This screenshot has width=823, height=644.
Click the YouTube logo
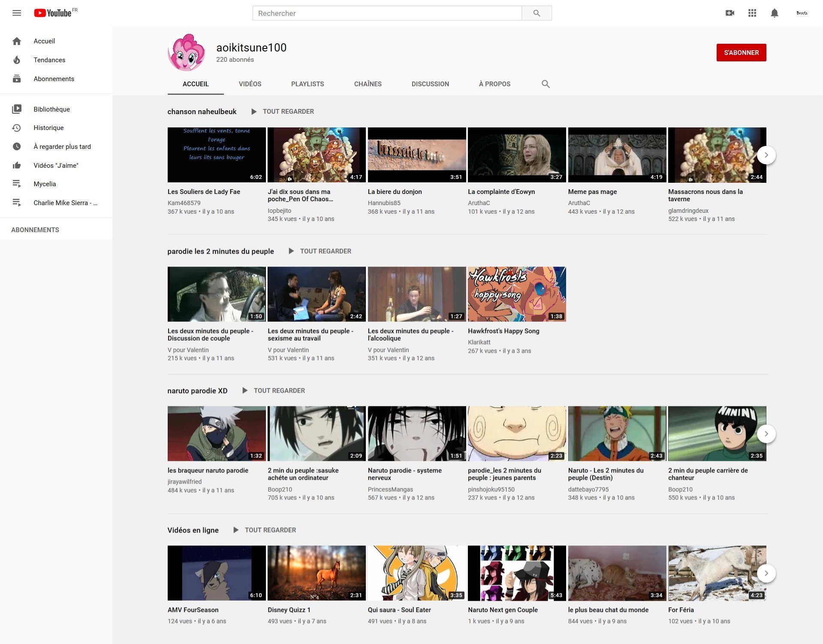[x=53, y=13]
